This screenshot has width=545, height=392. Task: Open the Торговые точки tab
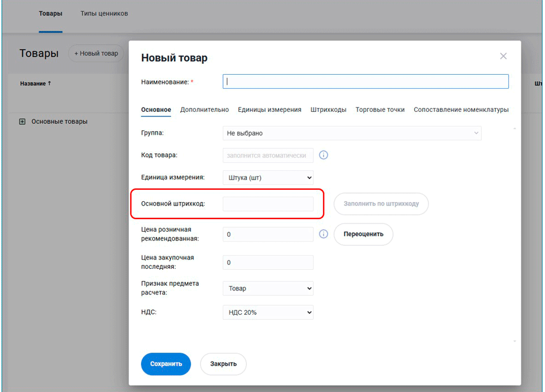point(380,110)
